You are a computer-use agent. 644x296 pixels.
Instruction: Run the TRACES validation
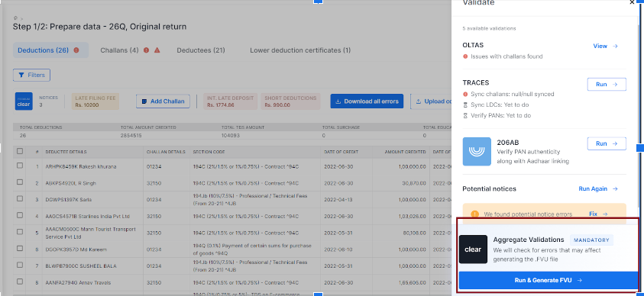tap(607, 84)
